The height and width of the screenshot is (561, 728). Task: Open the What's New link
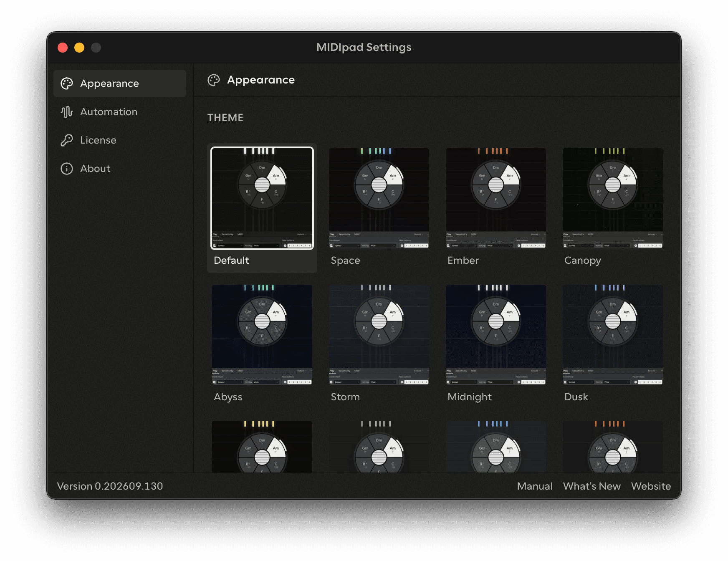click(x=592, y=486)
